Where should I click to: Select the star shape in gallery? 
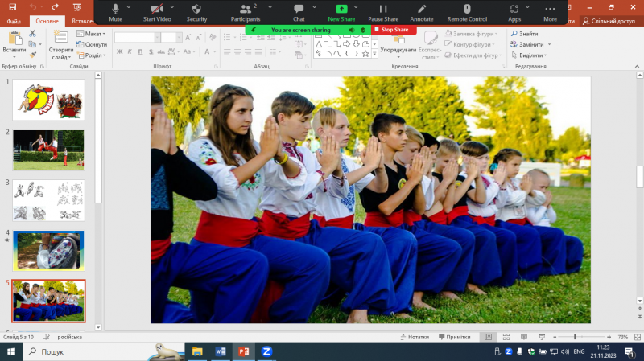[x=365, y=54]
